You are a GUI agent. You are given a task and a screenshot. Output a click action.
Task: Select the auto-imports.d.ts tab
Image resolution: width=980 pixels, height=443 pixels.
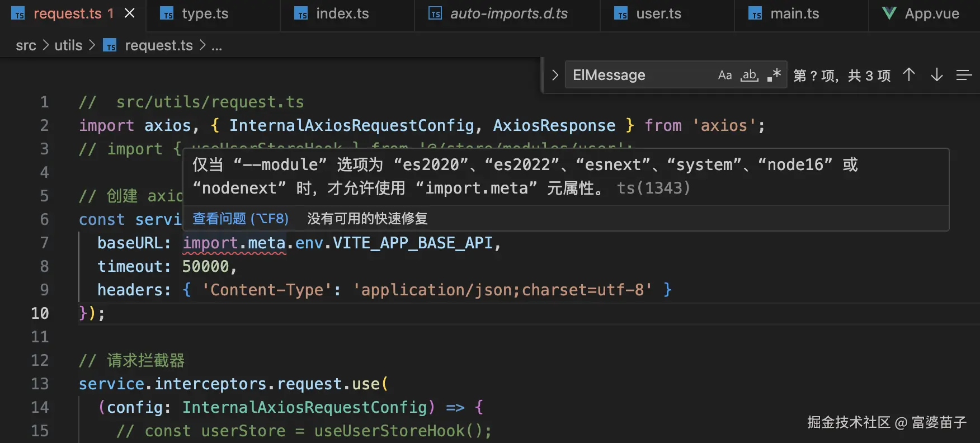(508, 14)
